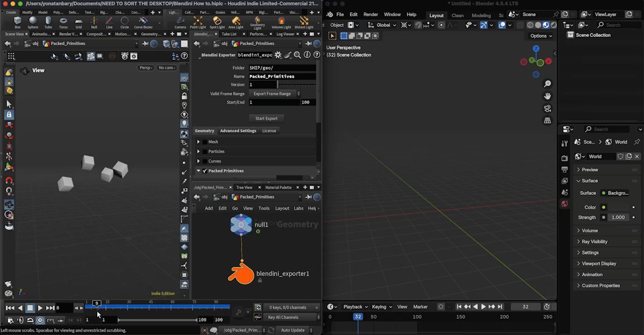This screenshot has height=335, width=644.
Task: Select the null1 node icon in network
Action: tap(241, 224)
